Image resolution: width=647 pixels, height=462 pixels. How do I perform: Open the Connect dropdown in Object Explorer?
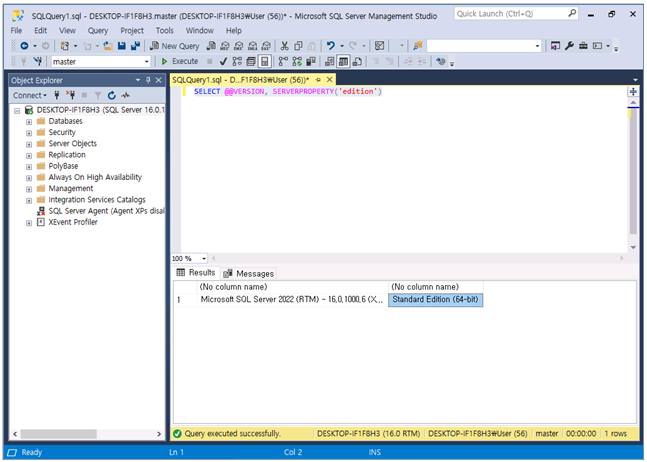pyautogui.click(x=29, y=95)
